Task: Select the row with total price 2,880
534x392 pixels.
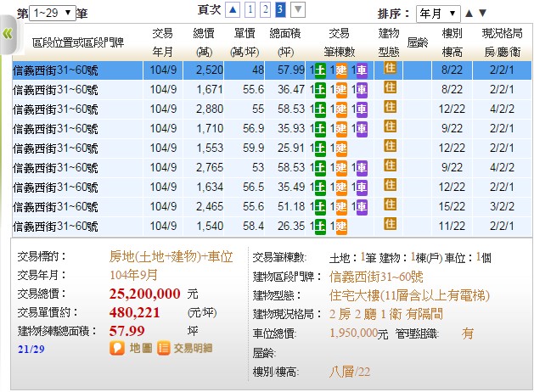Action: point(272,109)
